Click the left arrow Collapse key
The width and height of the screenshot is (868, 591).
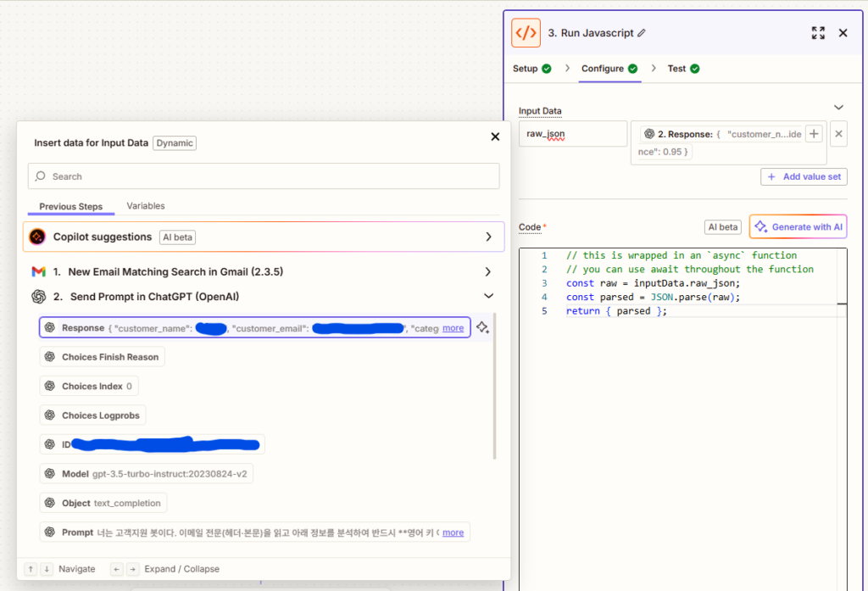[x=116, y=569]
